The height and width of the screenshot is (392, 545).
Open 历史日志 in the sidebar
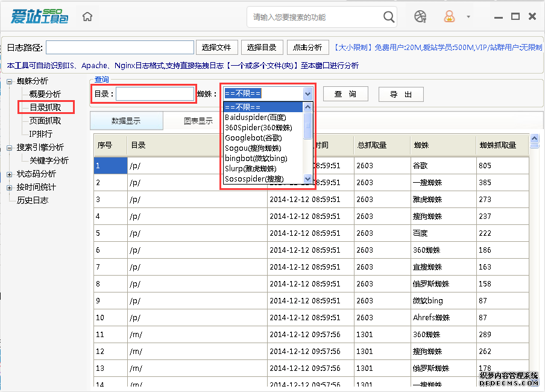33,200
